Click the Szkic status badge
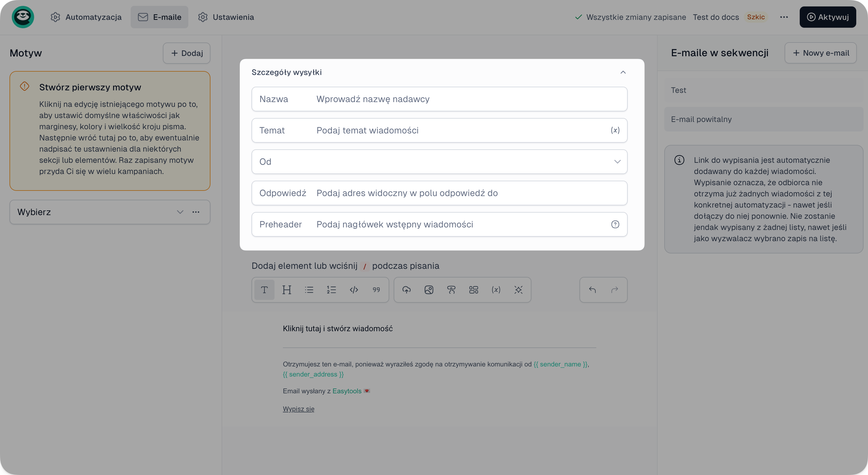 [756, 17]
